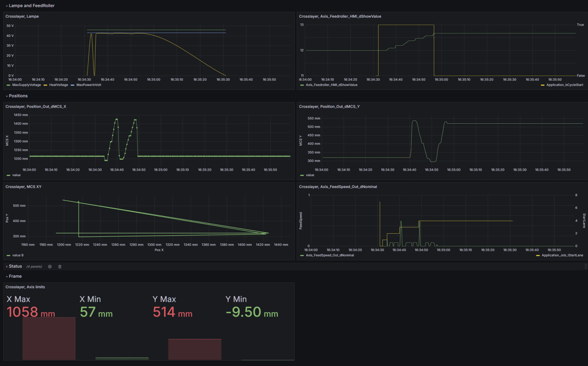Viewport: 588px width, 366px height.
Task: Click the Pos X axis label in MCS XY
Action: coord(159,250)
